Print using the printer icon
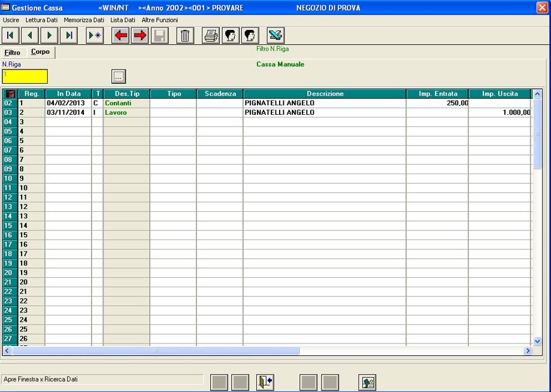The height and width of the screenshot is (392, 551). 211,35
